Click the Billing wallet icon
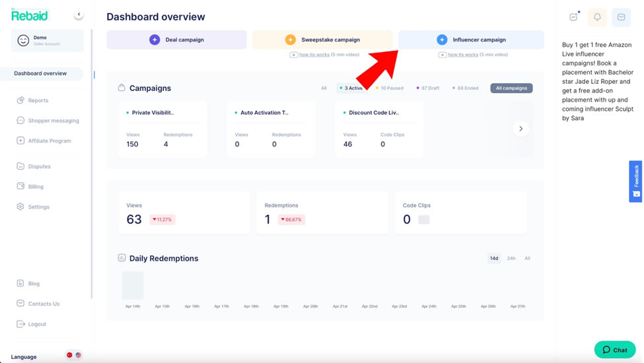This screenshot has width=644, height=363. (x=20, y=186)
